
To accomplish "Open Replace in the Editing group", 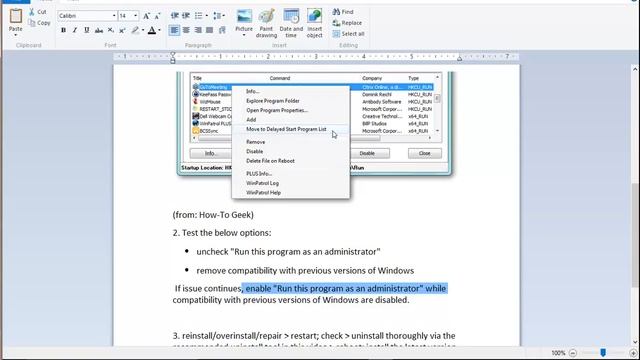I will (347, 23).
